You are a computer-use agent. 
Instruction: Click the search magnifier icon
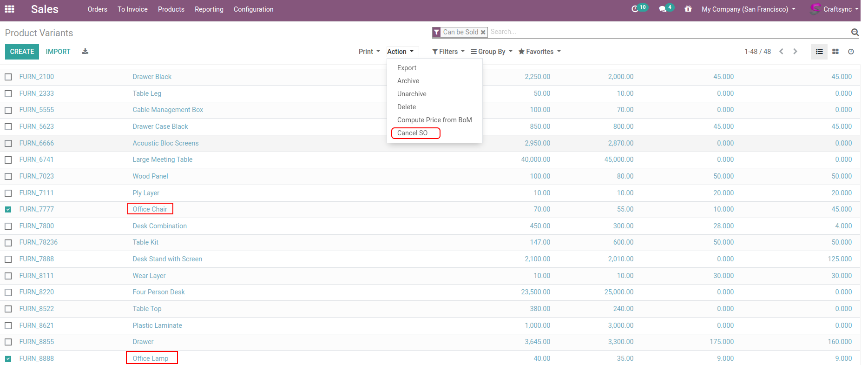pos(855,32)
